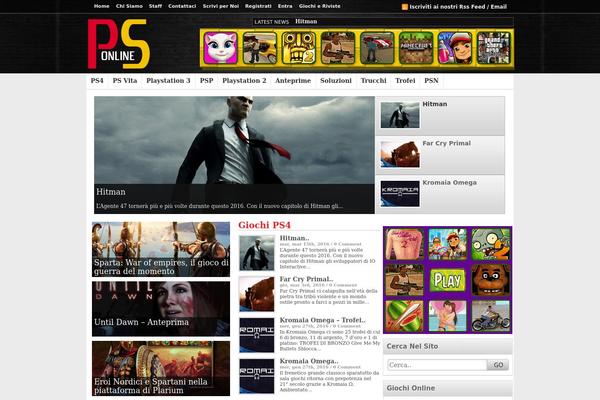Viewport: 600px width, 400px height.
Task: Click the green Play button in games grid
Action: click(x=447, y=280)
